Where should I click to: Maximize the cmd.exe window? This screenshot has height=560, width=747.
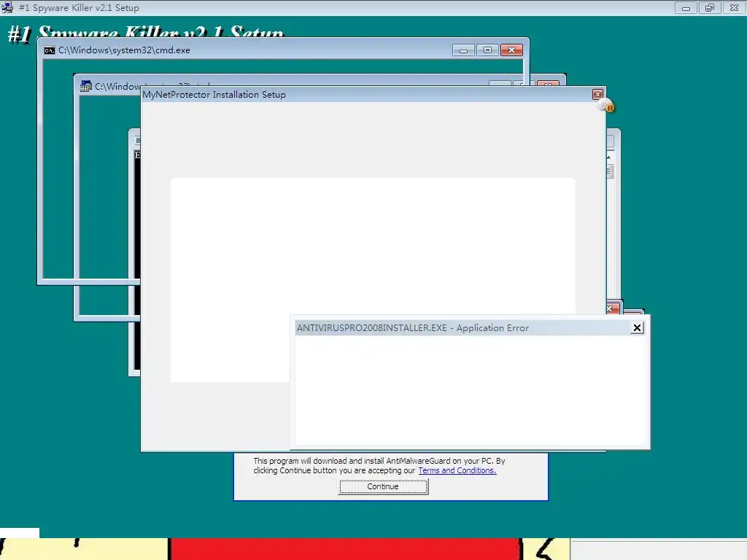point(487,50)
